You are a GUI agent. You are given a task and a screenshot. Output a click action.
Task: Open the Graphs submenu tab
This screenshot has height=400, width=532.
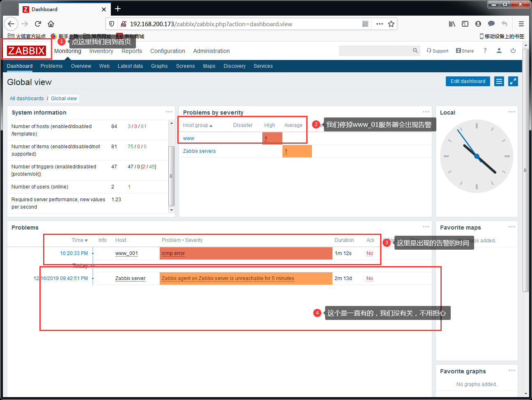point(159,66)
